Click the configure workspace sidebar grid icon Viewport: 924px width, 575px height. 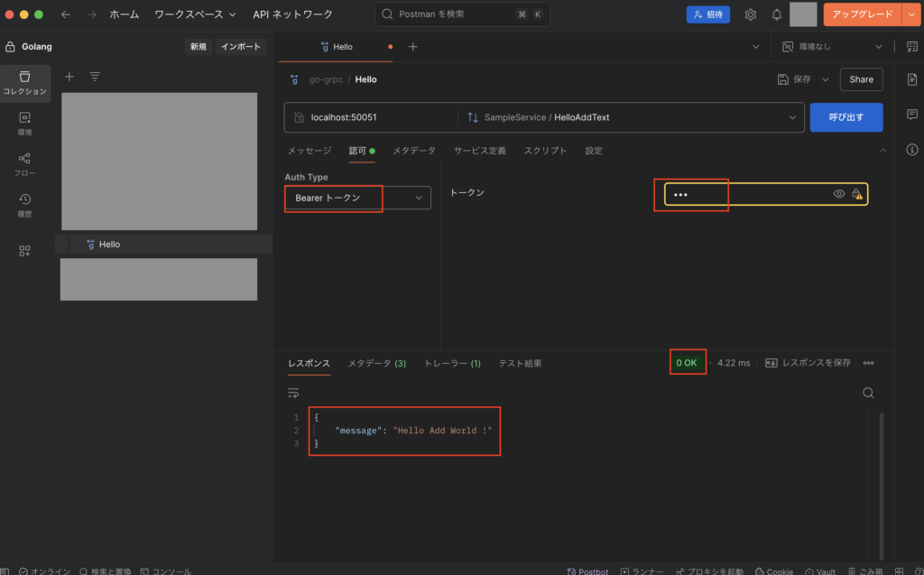click(24, 251)
